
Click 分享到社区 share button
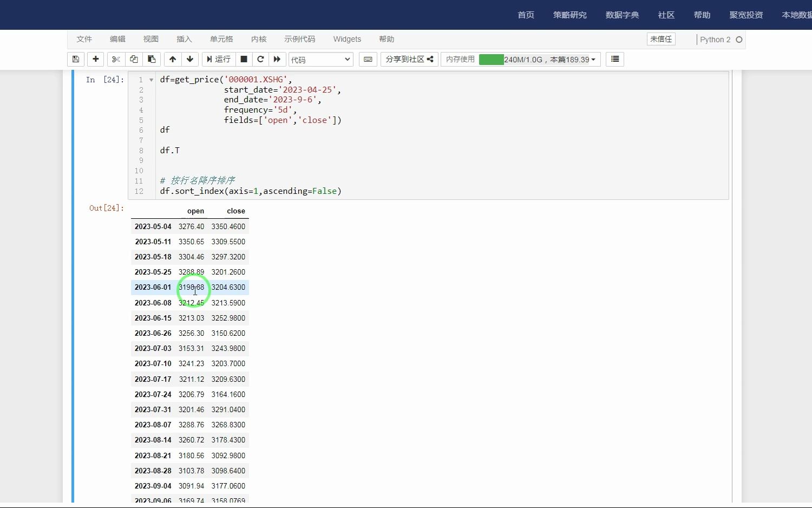409,59
